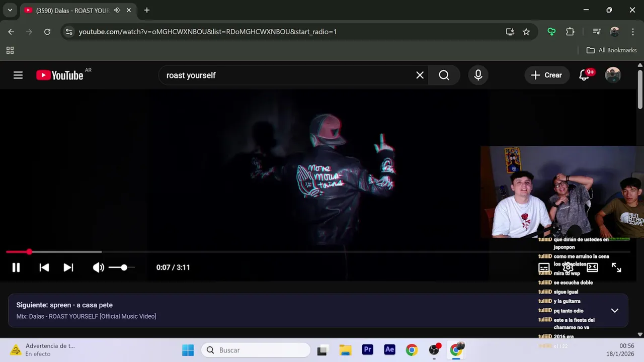Click the page scrollbar up arrow
The height and width of the screenshot is (362, 644).
click(x=640, y=65)
